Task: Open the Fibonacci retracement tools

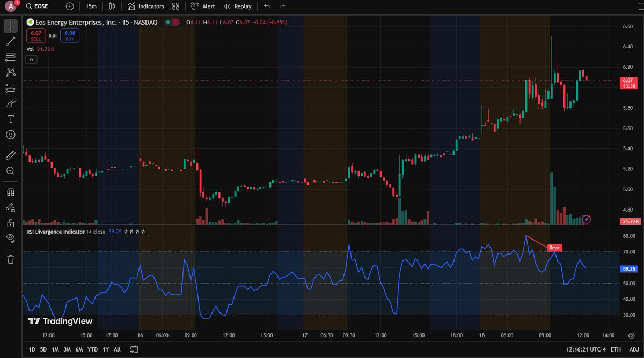Action: click(x=11, y=57)
